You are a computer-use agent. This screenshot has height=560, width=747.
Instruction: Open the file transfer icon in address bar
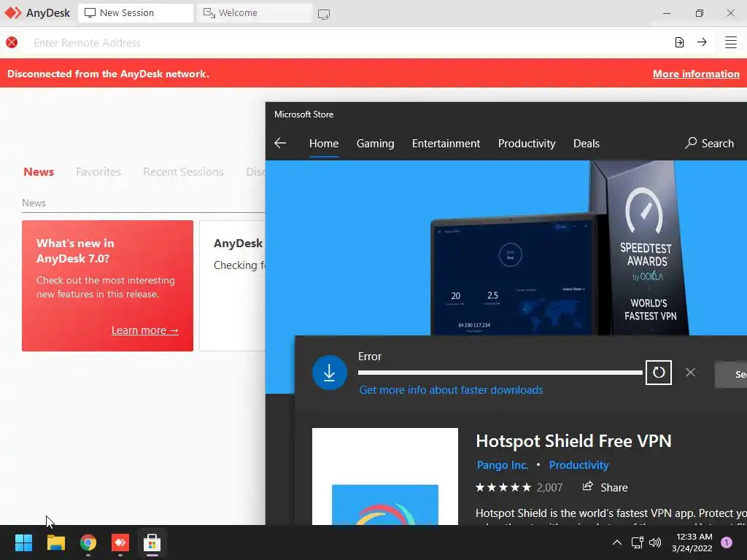point(679,42)
